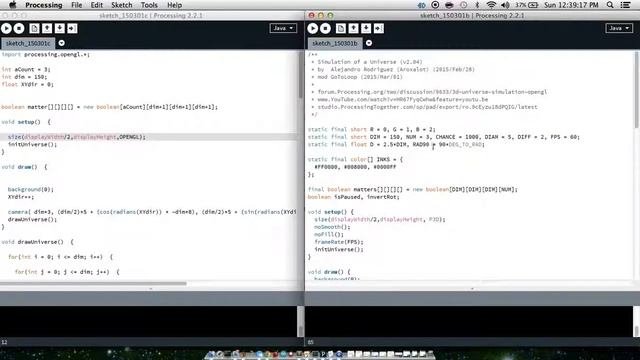Click the sketch_150301b window title bar
The image size is (640, 360).
[471, 16]
